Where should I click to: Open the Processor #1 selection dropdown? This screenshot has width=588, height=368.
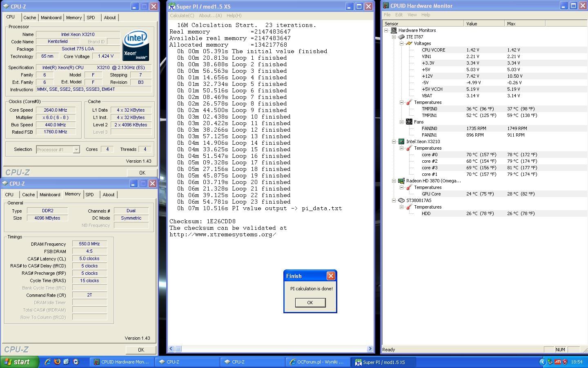(x=76, y=150)
